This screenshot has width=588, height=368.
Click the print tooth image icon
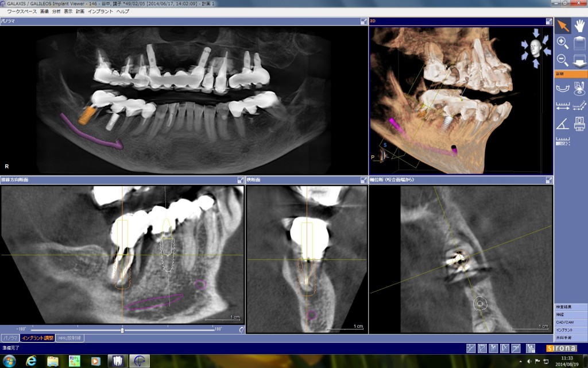(579, 124)
